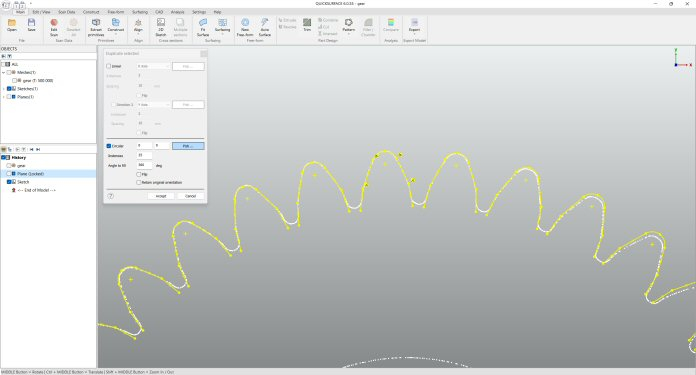Collapse the Meshes(1) tree node

pos(4,72)
